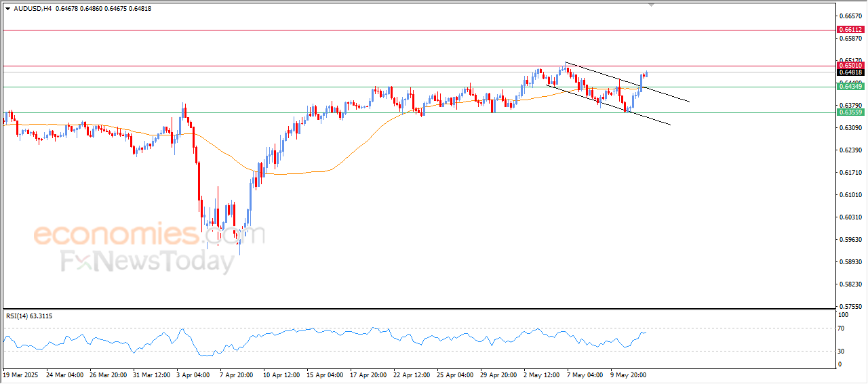Click the green 0.64349 price tag

850,87
